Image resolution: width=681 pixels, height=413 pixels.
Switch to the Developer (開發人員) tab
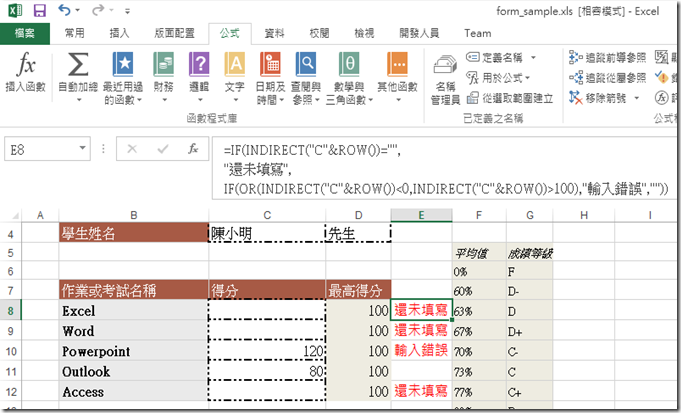point(419,33)
